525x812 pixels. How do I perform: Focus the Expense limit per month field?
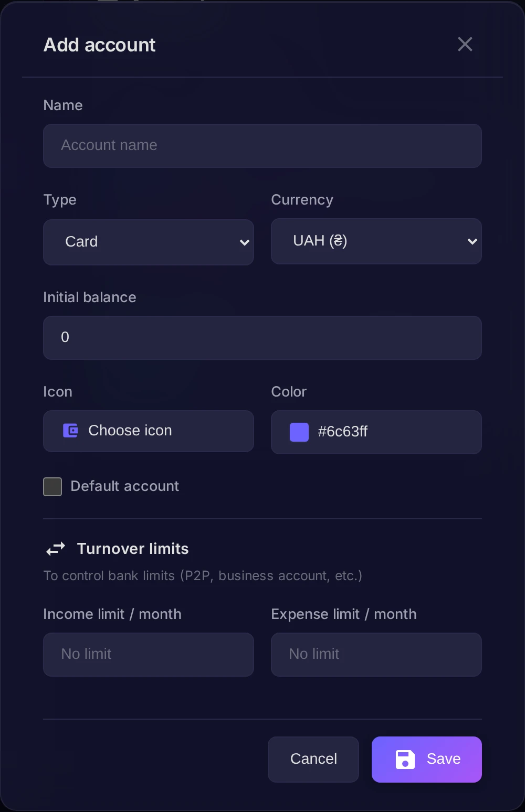tap(376, 655)
